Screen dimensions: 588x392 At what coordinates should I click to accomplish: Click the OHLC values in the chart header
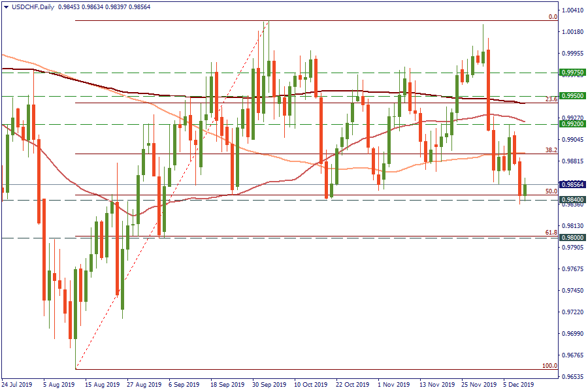(95, 7)
